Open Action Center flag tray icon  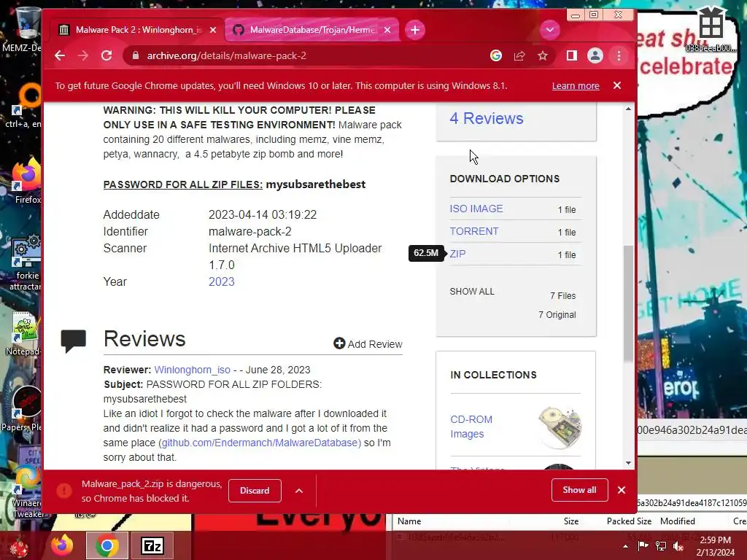[x=643, y=546]
